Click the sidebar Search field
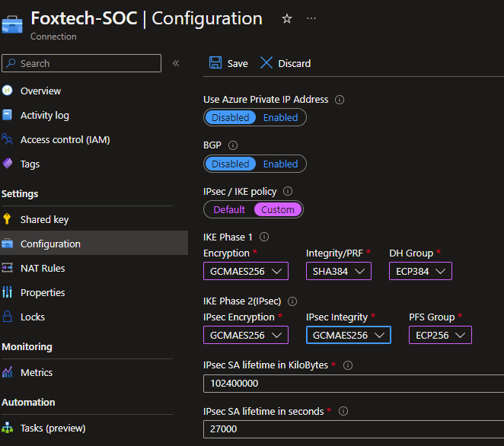The width and height of the screenshot is (504, 446). tap(81, 63)
